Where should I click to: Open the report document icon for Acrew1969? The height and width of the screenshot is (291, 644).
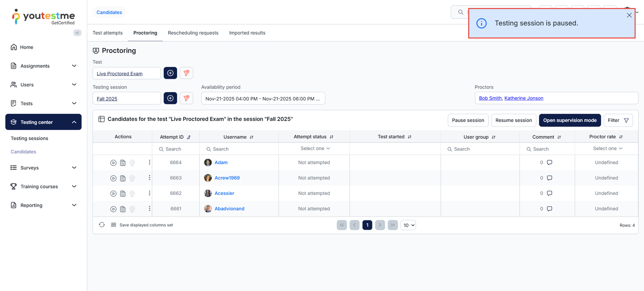point(123,178)
